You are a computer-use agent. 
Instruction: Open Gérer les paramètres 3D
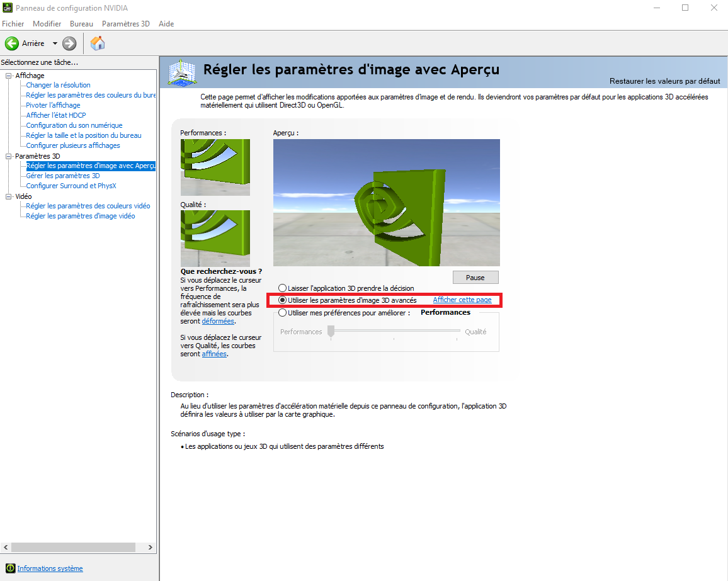63,176
